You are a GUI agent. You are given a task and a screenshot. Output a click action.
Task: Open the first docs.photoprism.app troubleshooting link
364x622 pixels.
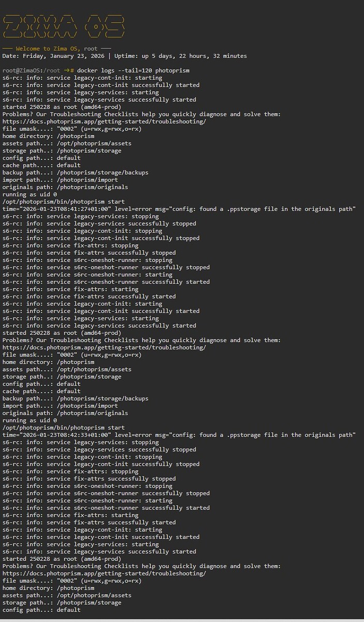click(x=104, y=122)
